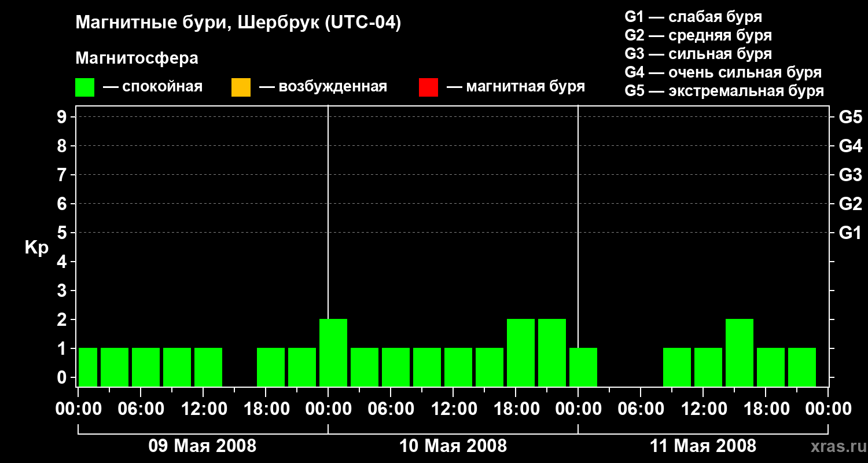
Task: Click the Kp 2 bar on 11 May afternoon
Action: [740, 352]
